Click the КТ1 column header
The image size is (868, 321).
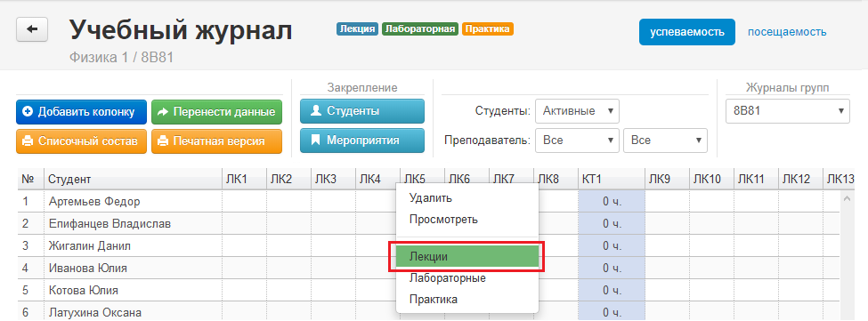[612, 179]
